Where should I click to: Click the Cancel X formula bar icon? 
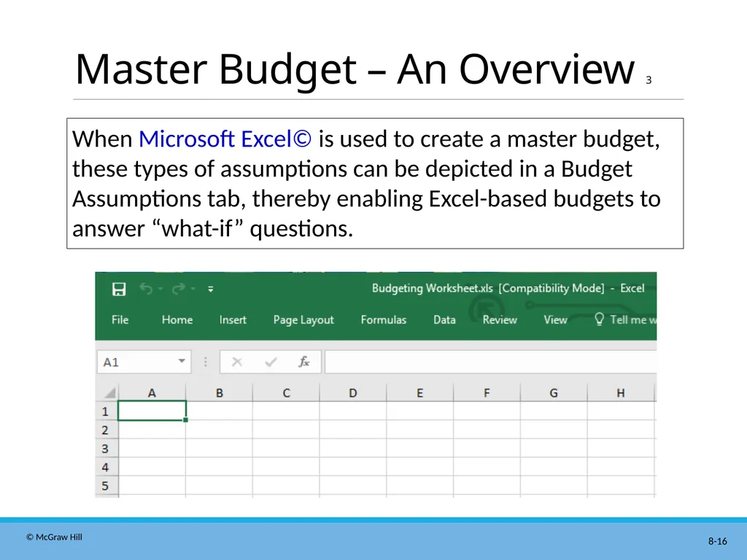pos(237,362)
